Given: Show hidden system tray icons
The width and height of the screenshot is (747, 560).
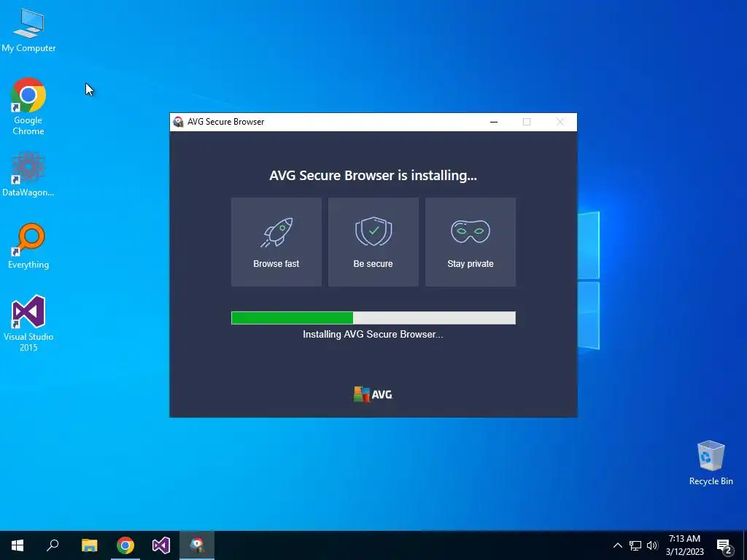Looking at the screenshot, I should pyautogui.click(x=617, y=545).
